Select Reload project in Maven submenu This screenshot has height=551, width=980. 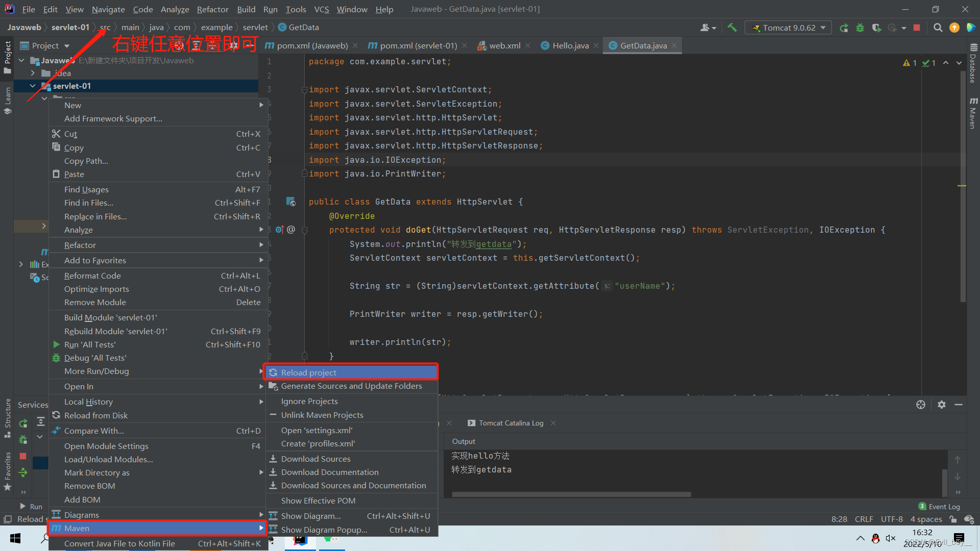click(351, 372)
